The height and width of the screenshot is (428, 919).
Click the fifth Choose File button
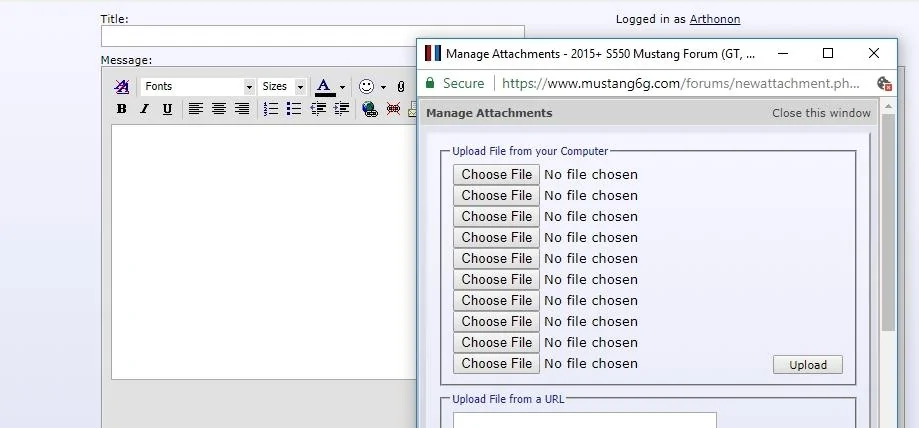[496, 259]
